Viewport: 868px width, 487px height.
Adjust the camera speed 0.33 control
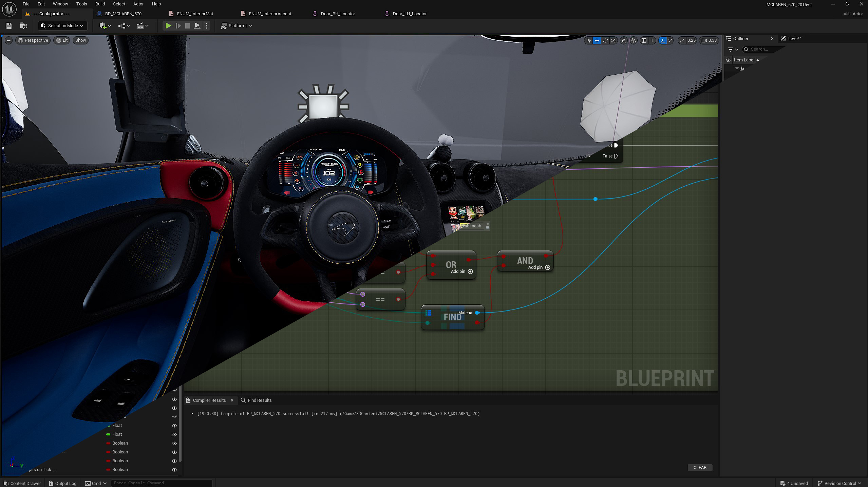point(709,40)
